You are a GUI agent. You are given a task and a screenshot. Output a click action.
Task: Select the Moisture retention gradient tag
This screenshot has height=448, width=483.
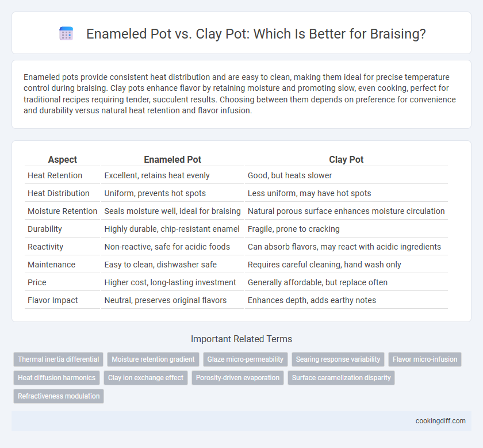click(x=153, y=359)
